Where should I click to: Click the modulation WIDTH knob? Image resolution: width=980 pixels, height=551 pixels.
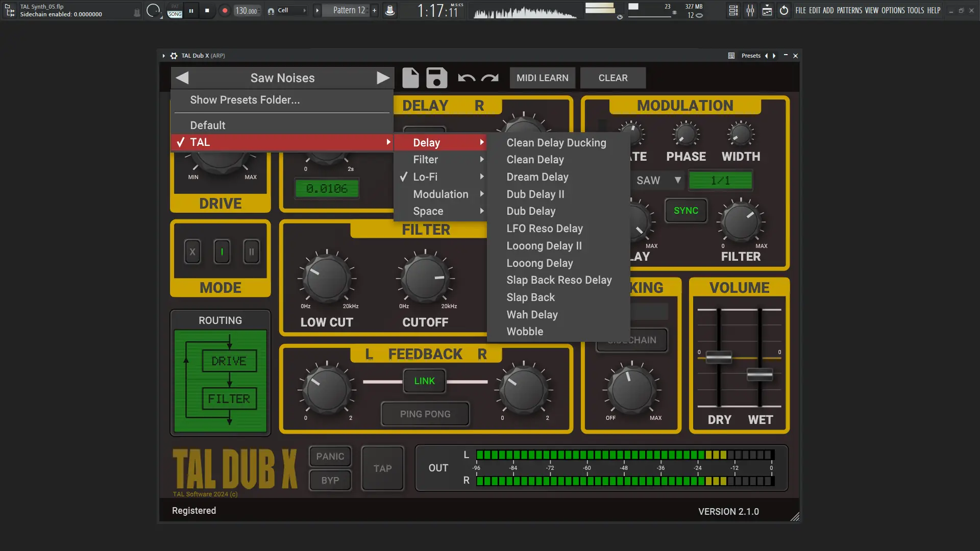click(741, 134)
